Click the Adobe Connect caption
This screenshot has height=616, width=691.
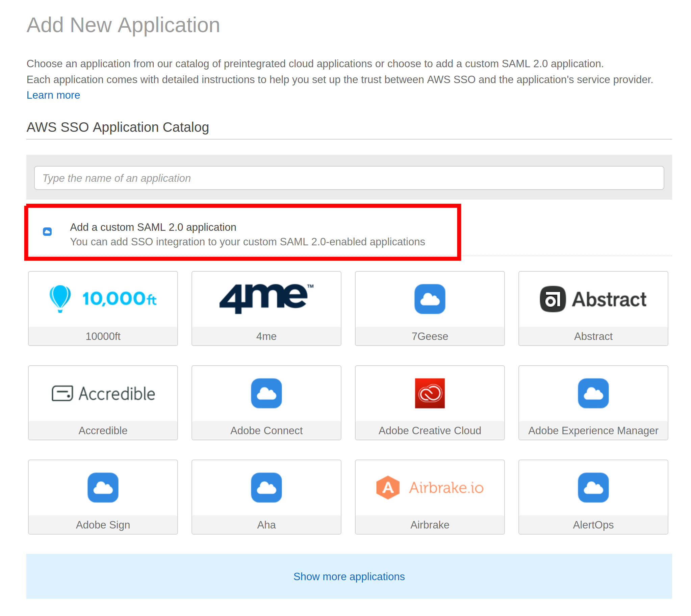[x=266, y=430]
